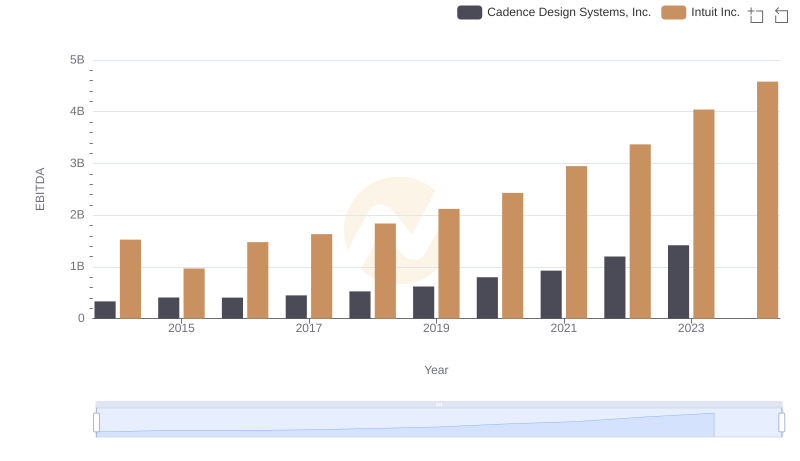Click the Cadence Design Systems, Inc. legend label
Image resolution: width=800 pixels, height=461 pixels.
click(569, 12)
